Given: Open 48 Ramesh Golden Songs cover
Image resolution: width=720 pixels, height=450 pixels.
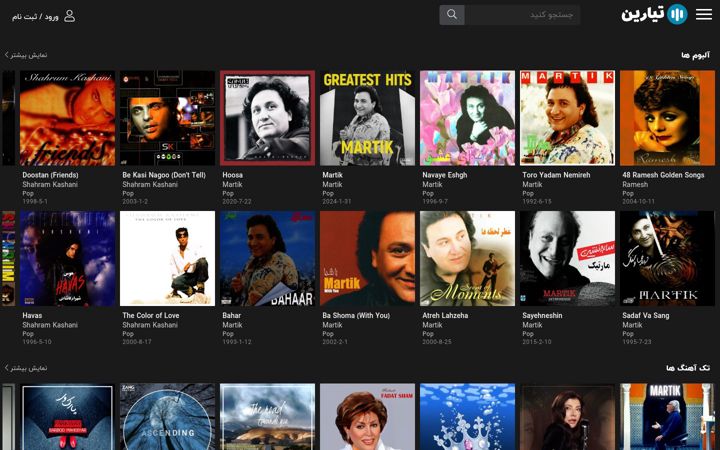Looking at the screenshot, I should (x=668, y=118).
